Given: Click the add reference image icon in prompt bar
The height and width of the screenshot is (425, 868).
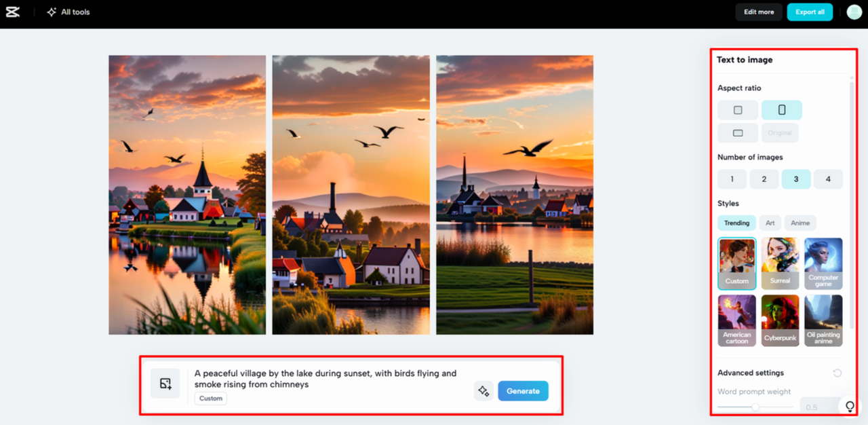Looking at the screenshot, I should 165,383.
